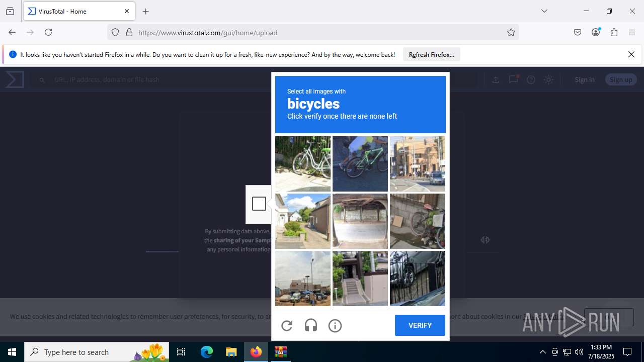Viewport: 644px width, 362px height.
Task: Open the clock showing 1:33 PM
Action: (x=602, y=352)
